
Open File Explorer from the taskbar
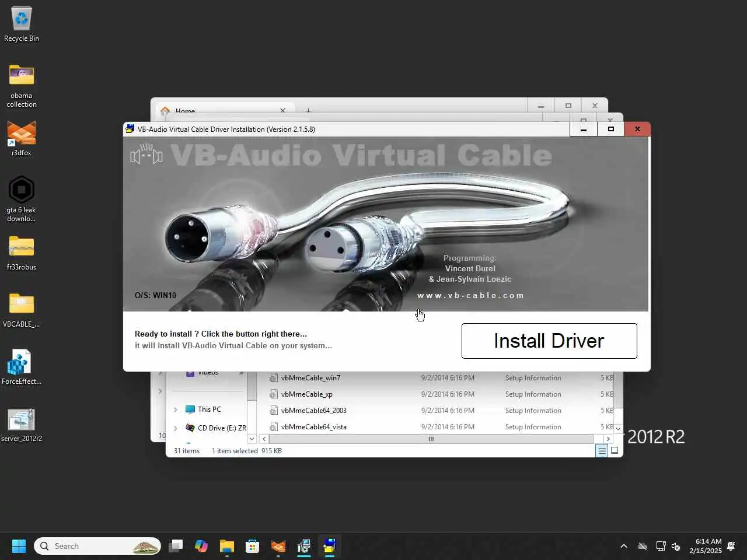(x=227, y=546)
